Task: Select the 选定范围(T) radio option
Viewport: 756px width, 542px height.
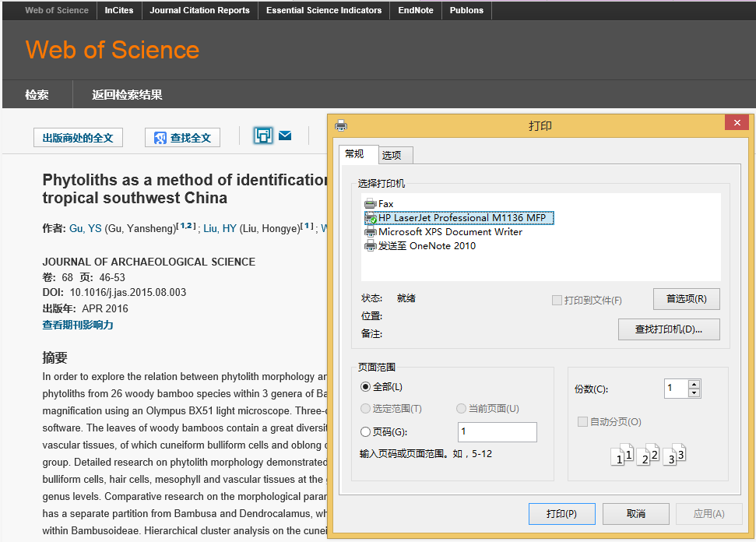Action: point(365,408)
